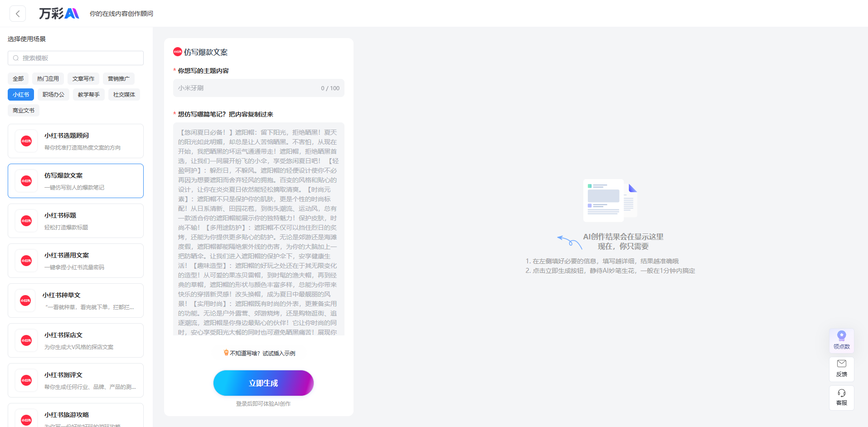Viewport: 868px width, 427px height.
Task: Open the 小红书标题 template
Action: click(x=76, y=221)
